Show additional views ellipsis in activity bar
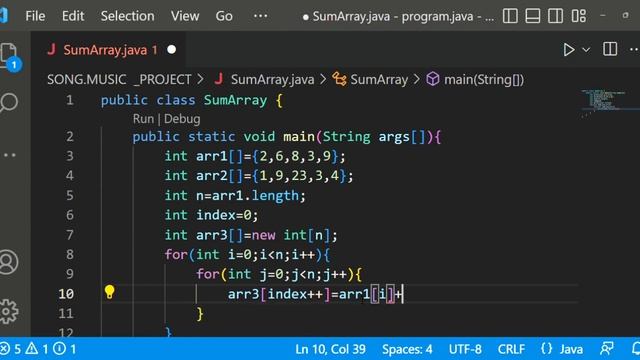 click(9, 155)
